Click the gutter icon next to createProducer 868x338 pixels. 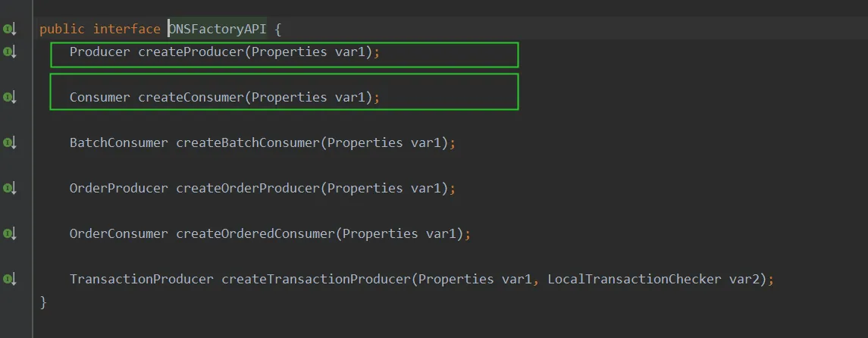(x=9, y=52)
